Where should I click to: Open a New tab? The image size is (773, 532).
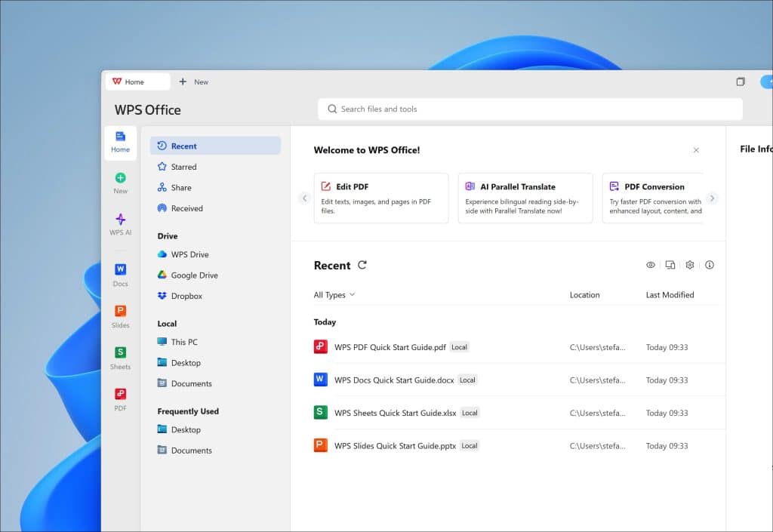(x=194, y=81)
